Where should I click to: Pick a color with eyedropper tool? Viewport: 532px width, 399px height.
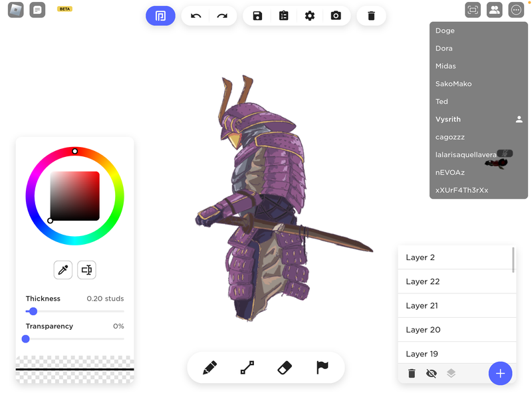point(63,269)
